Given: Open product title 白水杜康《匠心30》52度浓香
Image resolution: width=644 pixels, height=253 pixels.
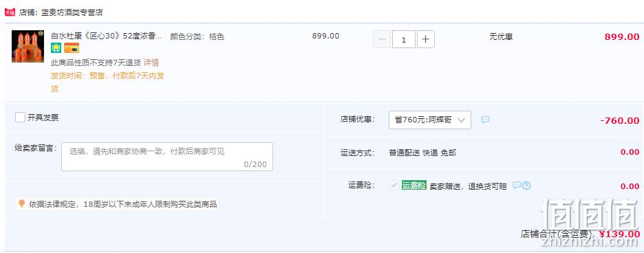Looking at the screenshot, I should point(107,36).
